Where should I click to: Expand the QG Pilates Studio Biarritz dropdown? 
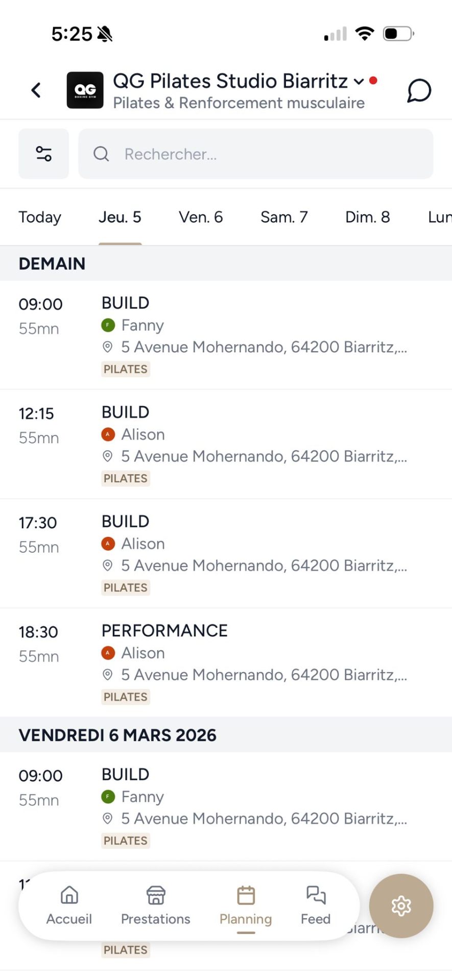359,82
